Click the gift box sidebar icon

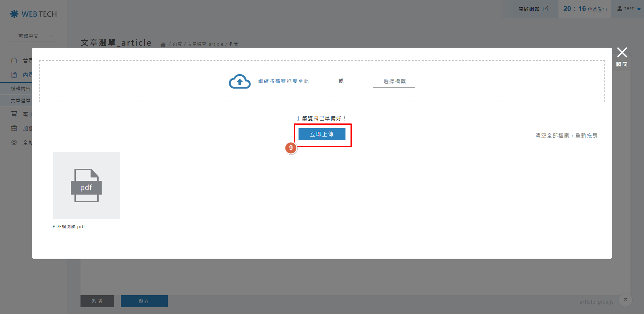(14, 128)
